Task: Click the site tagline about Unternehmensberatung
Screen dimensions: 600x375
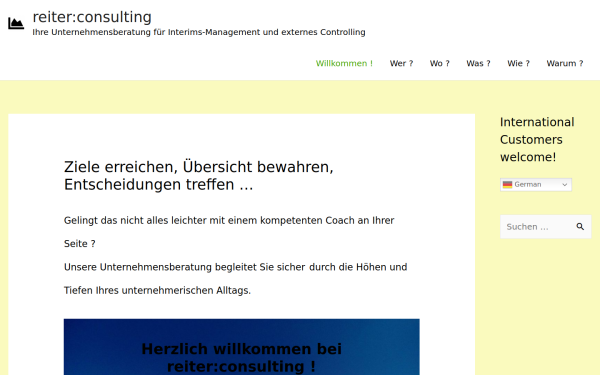Action: (199, 32)
